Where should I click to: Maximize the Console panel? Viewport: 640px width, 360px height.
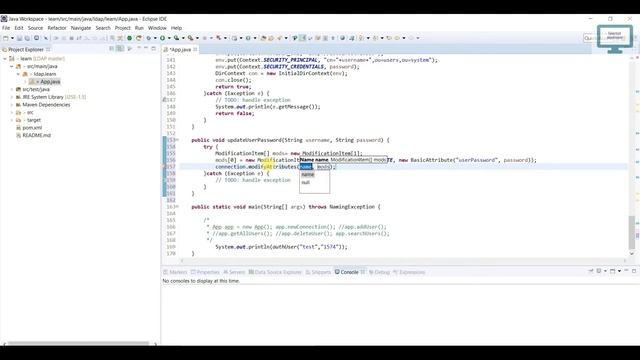pos(634,271)
